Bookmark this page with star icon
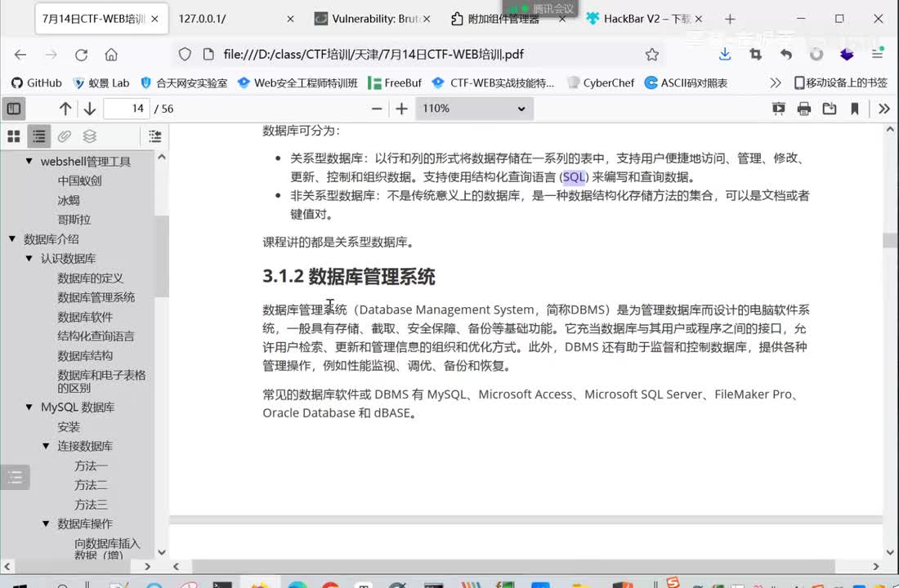The image size is (899, 588). click(652, 55)
